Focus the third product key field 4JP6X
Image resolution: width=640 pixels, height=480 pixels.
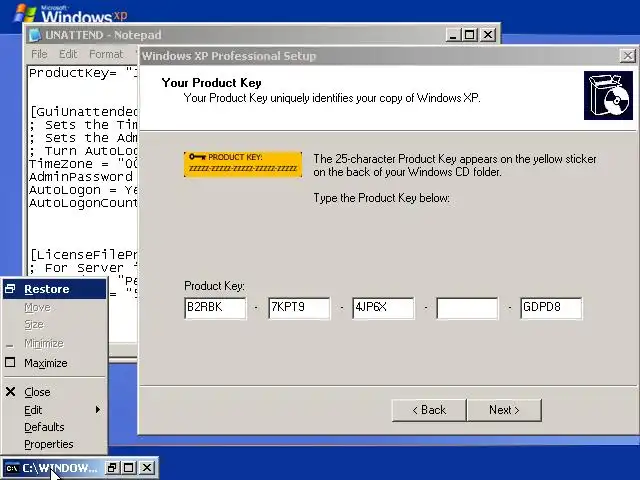(383, 308)
